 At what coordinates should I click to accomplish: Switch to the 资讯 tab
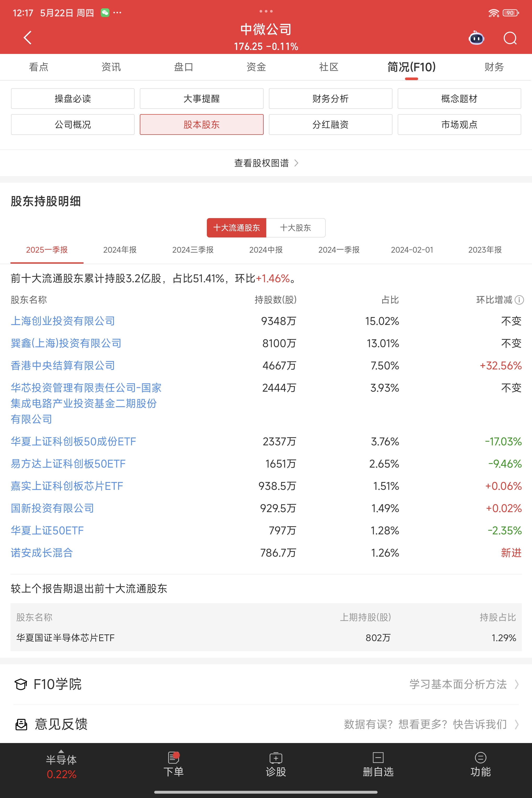pyautogui.click(x=111, y=67)
